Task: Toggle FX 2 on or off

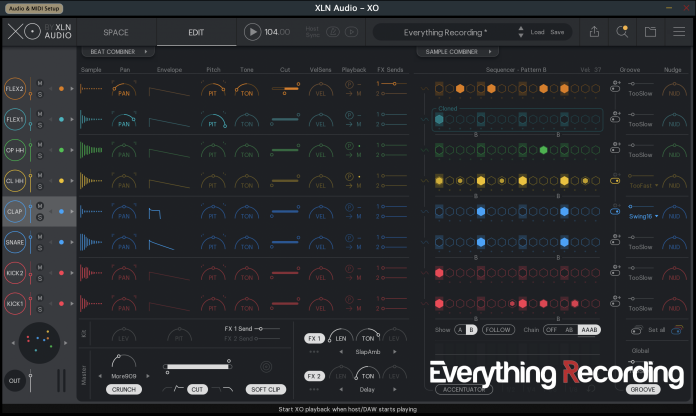Action: (314, 376)
